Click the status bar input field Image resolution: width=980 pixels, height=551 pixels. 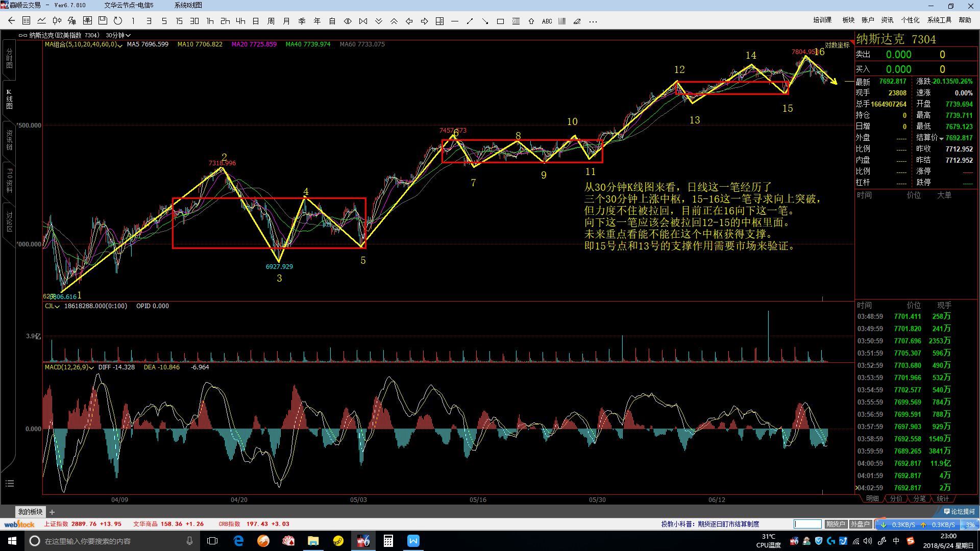pyautogui.click(x=807, y=524)
